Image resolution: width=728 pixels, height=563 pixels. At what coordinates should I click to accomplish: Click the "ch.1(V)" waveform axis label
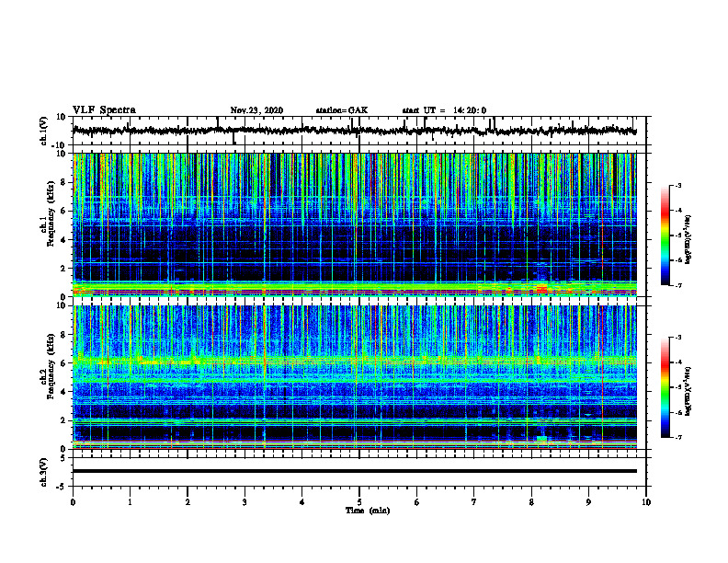[43, 131]
